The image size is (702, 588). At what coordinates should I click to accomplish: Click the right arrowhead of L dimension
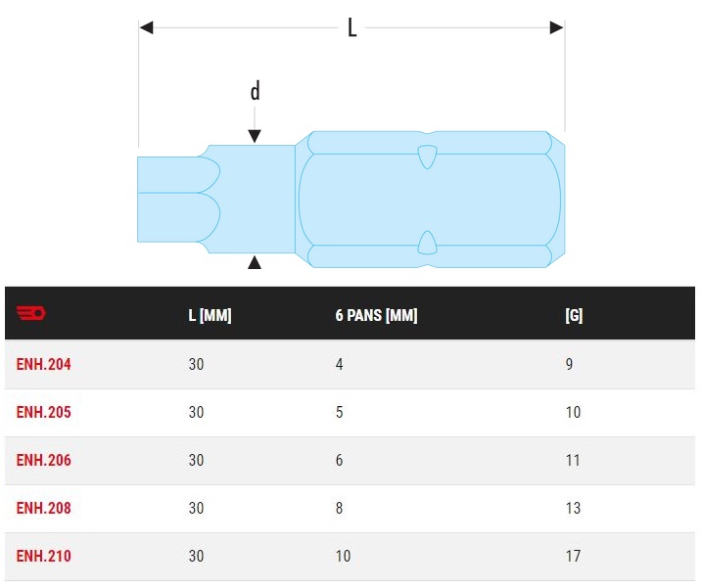[x=556, y=27]
